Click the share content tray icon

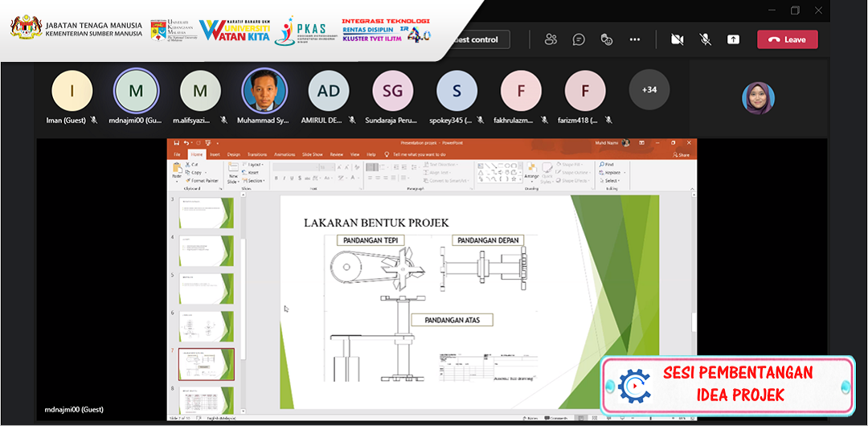tap(733, 39)
